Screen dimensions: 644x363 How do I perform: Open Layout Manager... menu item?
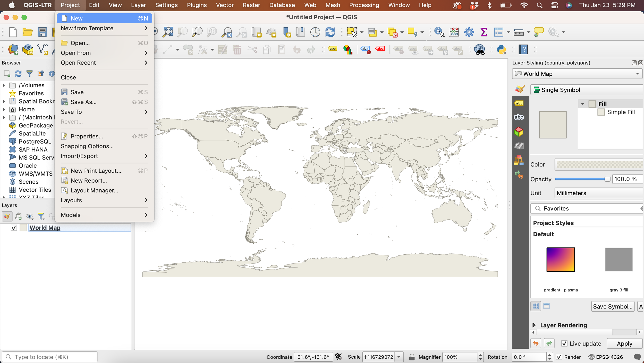point(104,190)
